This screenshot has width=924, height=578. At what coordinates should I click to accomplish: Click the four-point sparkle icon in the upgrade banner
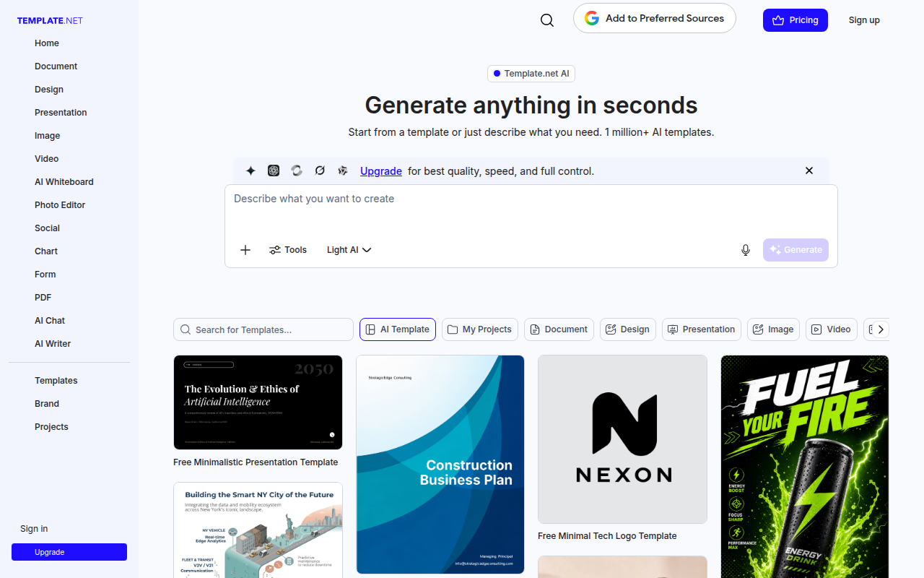250,171
